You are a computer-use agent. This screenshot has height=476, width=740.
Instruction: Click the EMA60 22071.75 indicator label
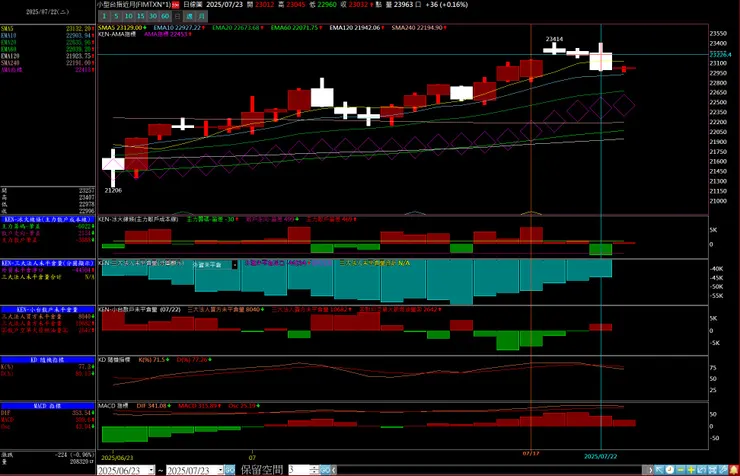(294, 28)
